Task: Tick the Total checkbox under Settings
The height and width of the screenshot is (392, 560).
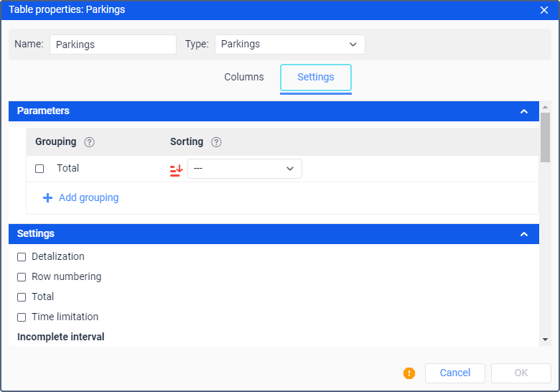Action: [22, 297]
